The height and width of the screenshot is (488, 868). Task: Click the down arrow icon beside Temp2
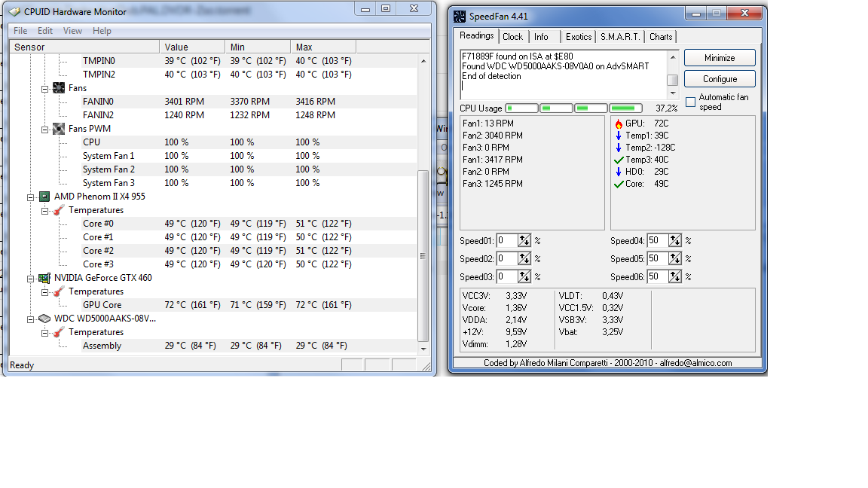pos(619,148)
